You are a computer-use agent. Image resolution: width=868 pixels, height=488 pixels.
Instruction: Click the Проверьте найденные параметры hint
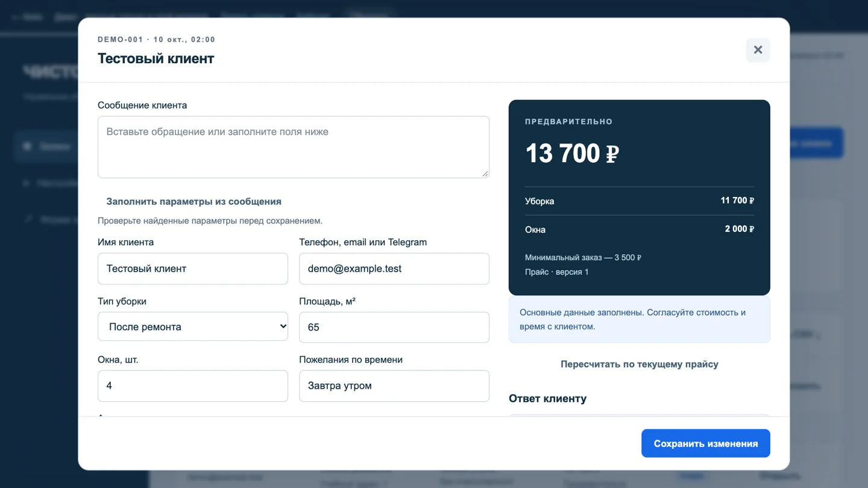210,221
